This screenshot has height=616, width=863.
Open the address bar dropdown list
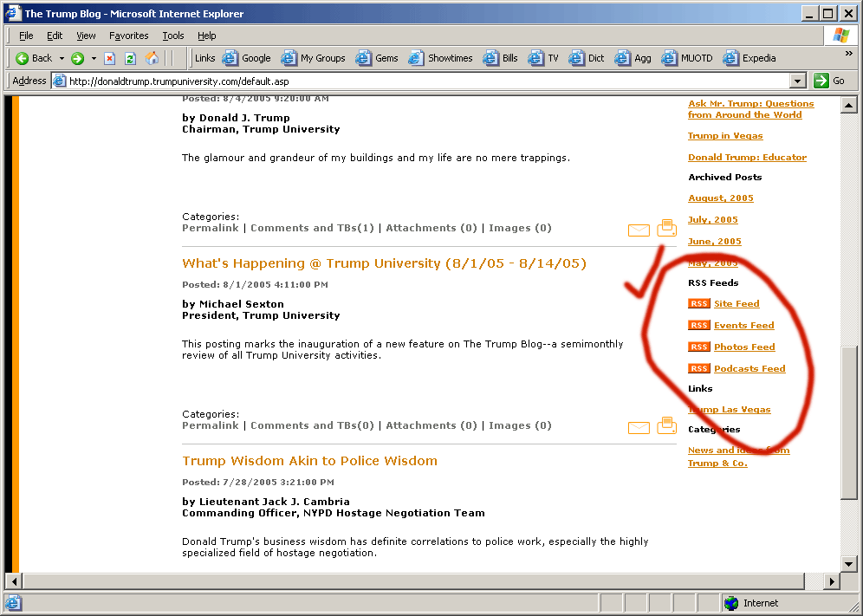[x=798, y=81]
